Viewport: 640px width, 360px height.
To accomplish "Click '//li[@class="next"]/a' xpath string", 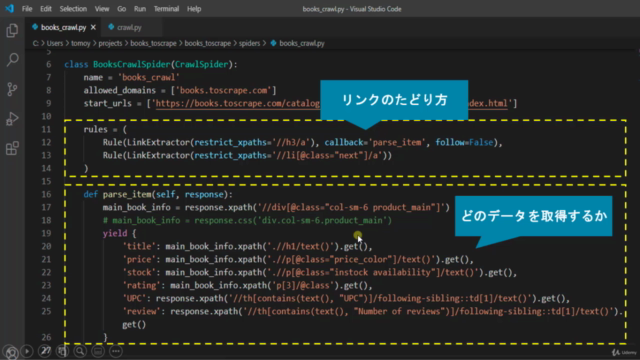I will [x=327, y=156].
